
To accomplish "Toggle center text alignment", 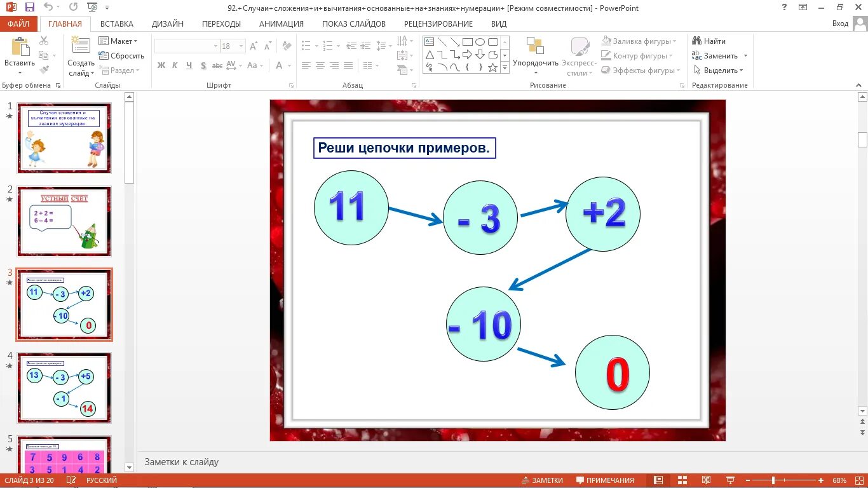I will click(x=320, y=65).
